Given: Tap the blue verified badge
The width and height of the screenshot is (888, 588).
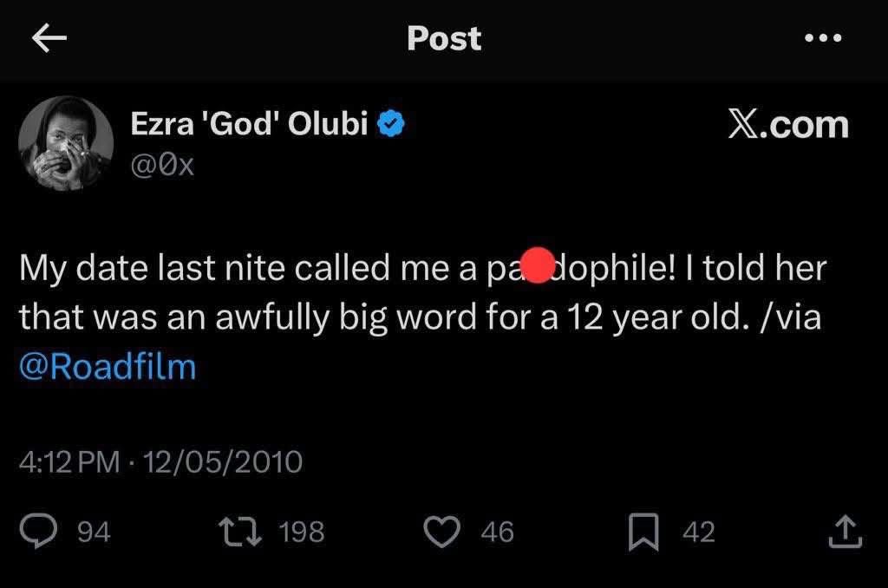Looking at the screenshot, I should tap(393, 125).
